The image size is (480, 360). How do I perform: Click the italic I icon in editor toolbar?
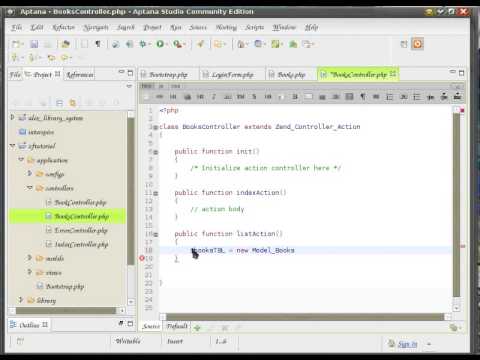pyautogui.click(x=214, y=97)
